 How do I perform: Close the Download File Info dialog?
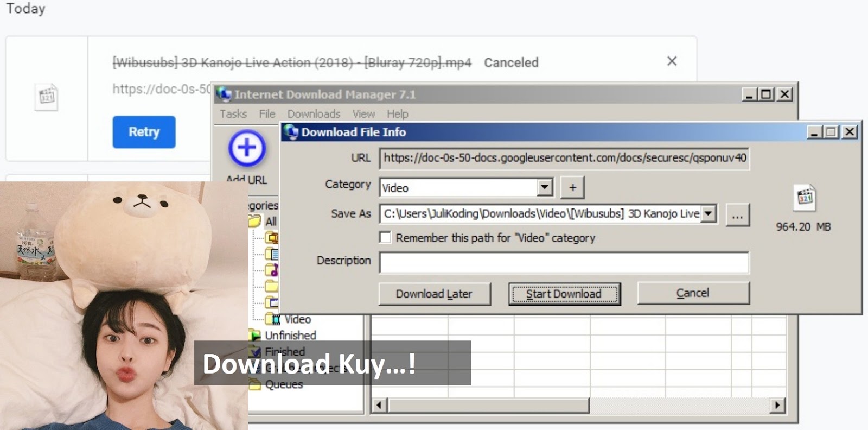click(x=850, y=132)
